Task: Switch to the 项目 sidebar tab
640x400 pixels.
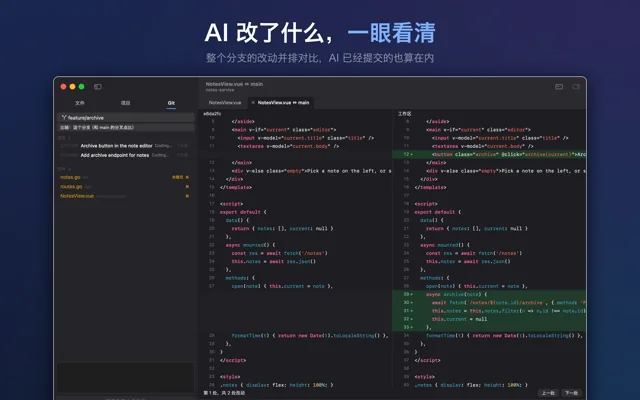Action: click(125, 103)
